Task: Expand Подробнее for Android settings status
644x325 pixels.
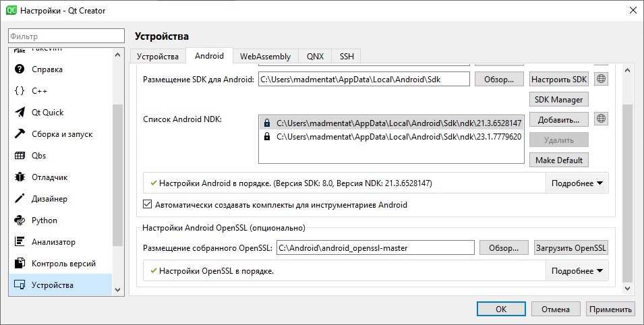Action: (577, 183)
